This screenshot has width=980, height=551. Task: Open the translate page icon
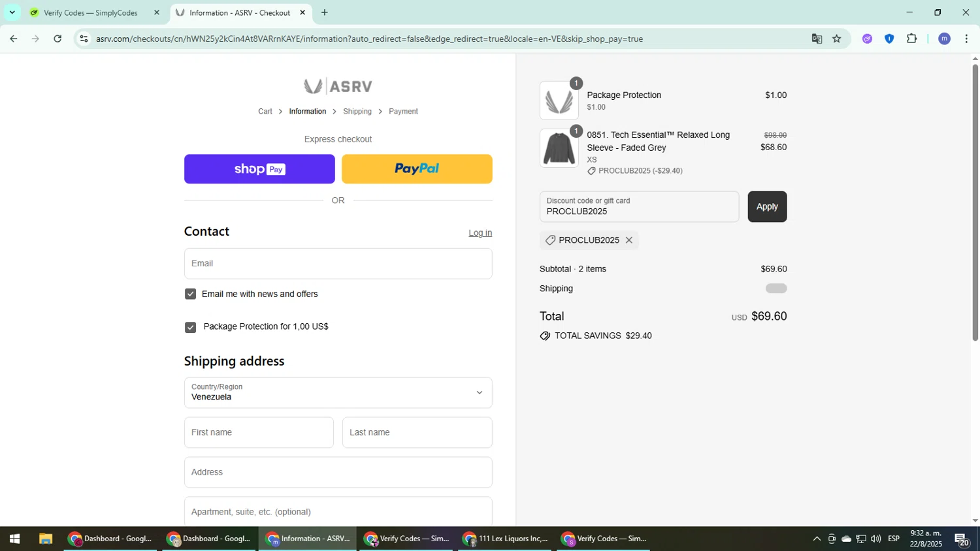point(817,39)
